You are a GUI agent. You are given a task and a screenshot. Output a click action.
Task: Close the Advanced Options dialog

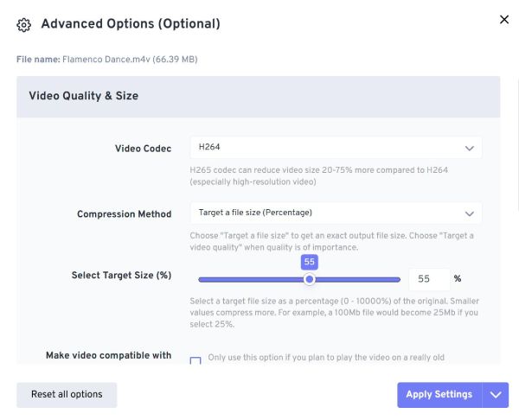pyautogui.click(x=503, y=20)
